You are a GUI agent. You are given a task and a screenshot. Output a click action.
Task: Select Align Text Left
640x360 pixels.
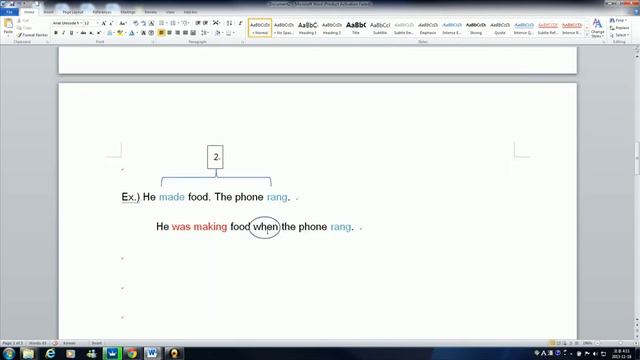[161, 33]
